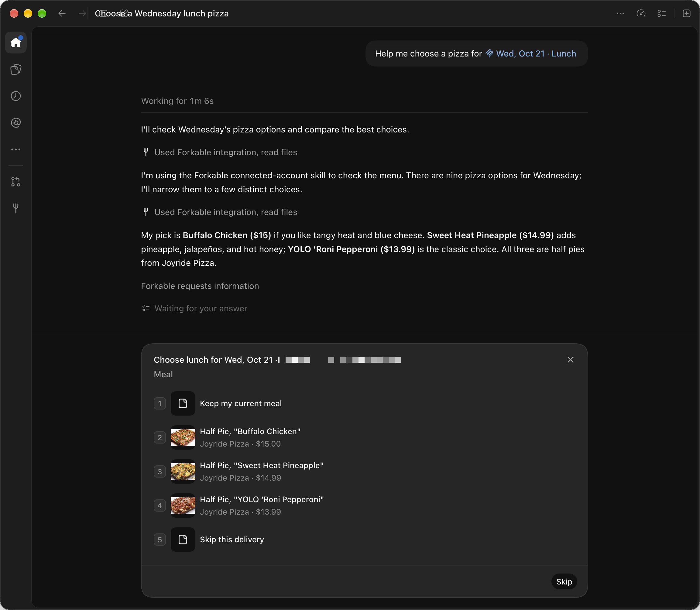Image resolution: width=700 pixels, height=610 pixels.
Task: Open the Wed, Oct 21 · Lunch link
Action: 531,53
